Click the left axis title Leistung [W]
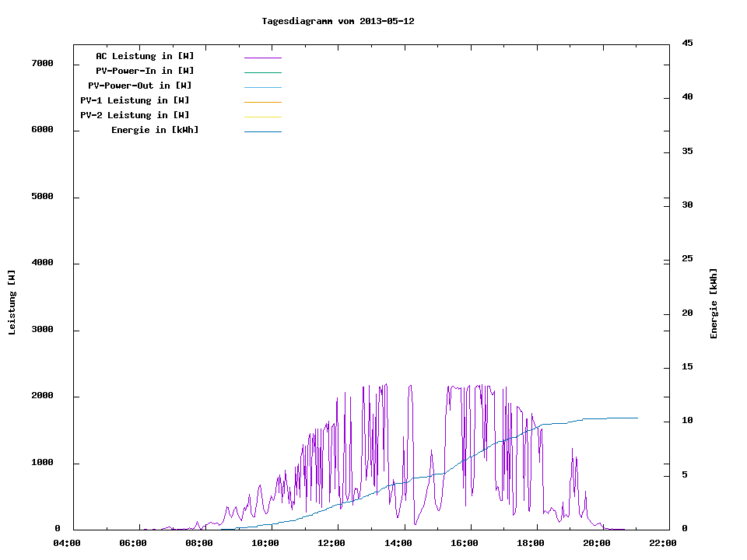 [x=12, y=303]
